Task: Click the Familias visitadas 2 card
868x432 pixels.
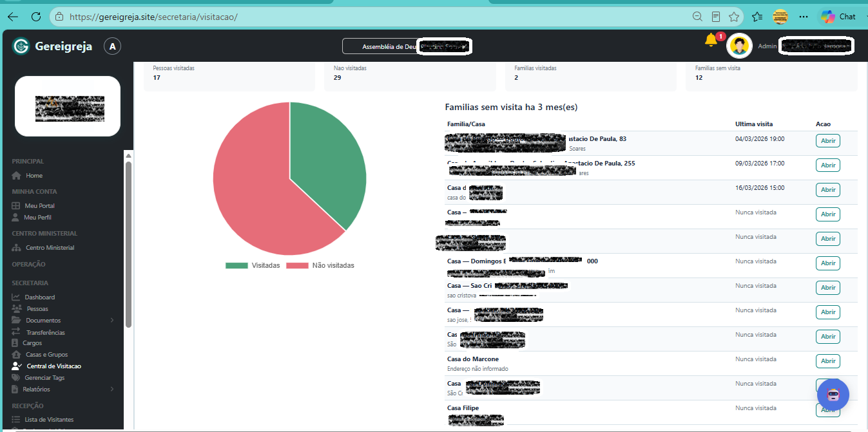Action: click(x=590, y=75)
